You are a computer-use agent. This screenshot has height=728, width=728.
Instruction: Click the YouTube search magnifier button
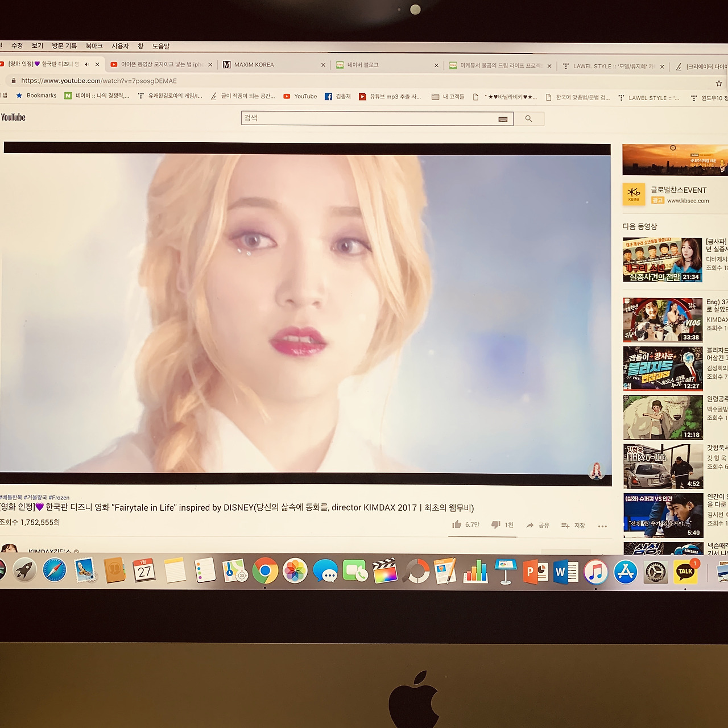(529, 119)
